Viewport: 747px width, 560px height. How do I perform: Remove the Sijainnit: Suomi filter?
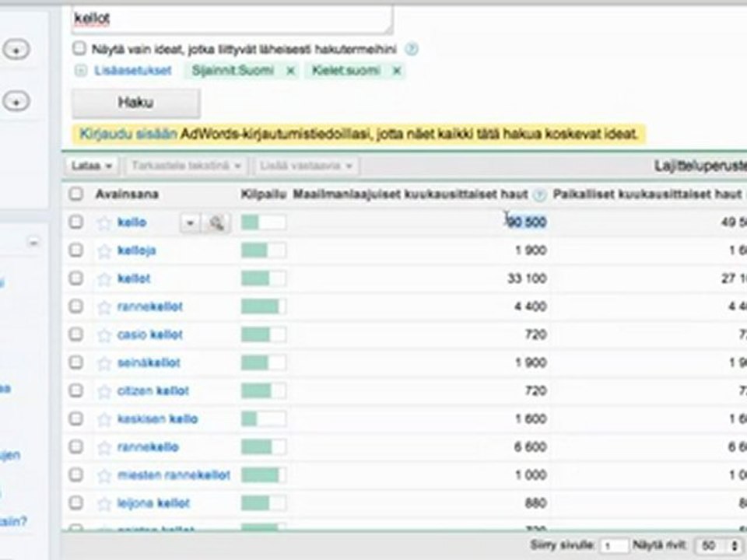(290, 71)
